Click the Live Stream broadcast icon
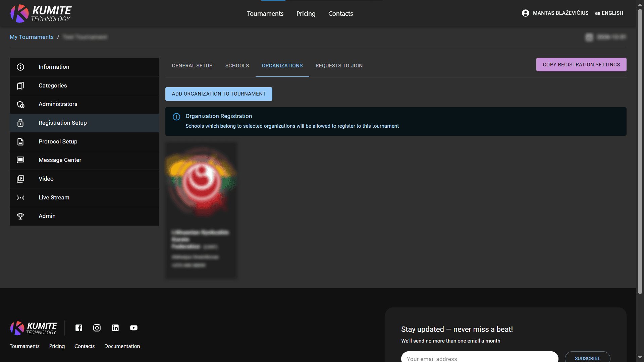644x362 pixels. tap(20, 198)
